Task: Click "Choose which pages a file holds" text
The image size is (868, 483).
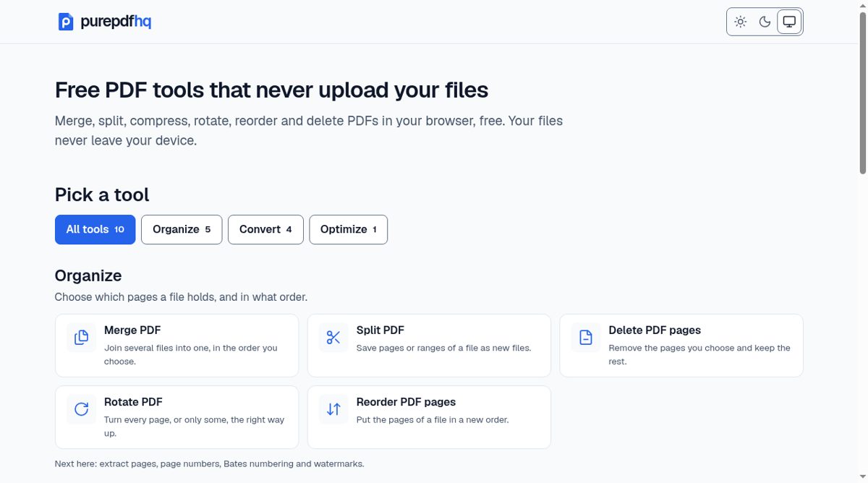Action: click(x=181, y=297)
